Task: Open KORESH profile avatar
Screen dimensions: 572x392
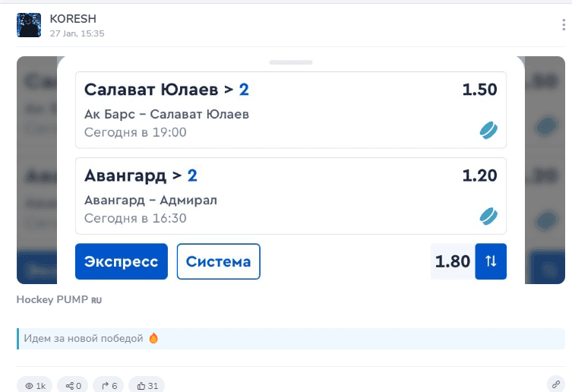Action: [29, 25]
